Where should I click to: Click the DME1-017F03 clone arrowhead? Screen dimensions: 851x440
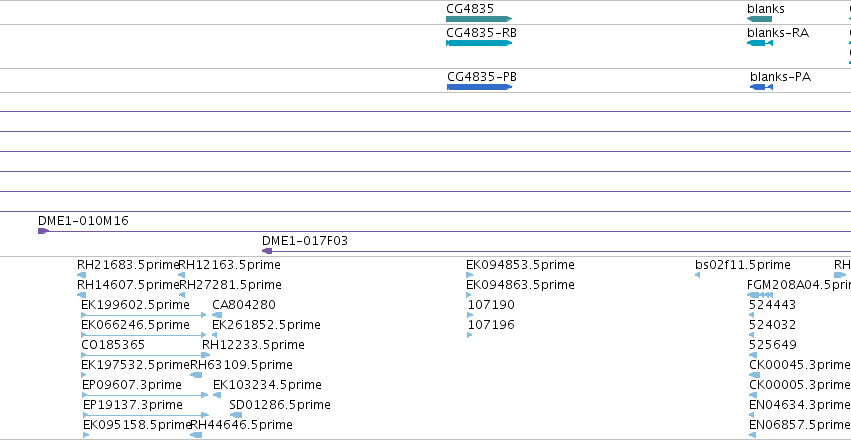click(x=267, y=251)
